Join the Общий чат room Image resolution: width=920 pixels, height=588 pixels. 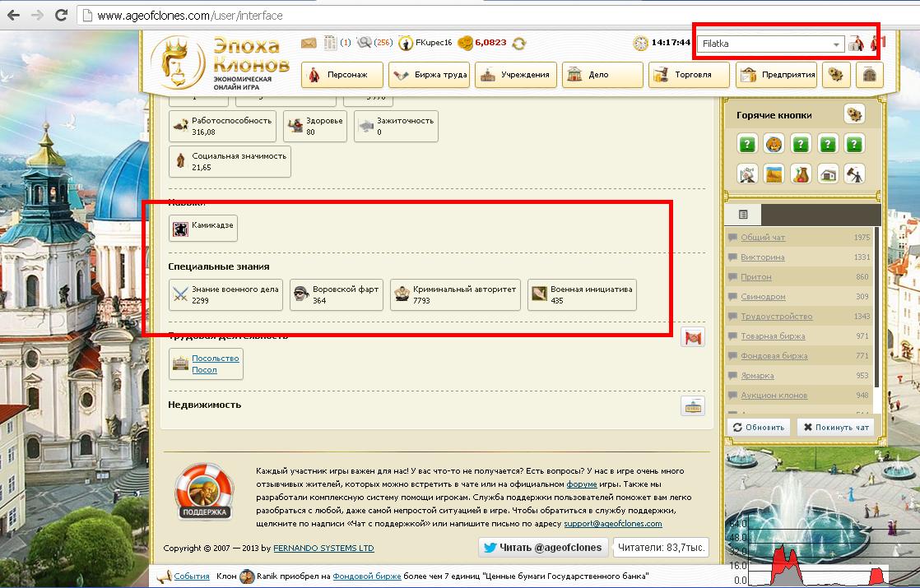pos(763,238)
